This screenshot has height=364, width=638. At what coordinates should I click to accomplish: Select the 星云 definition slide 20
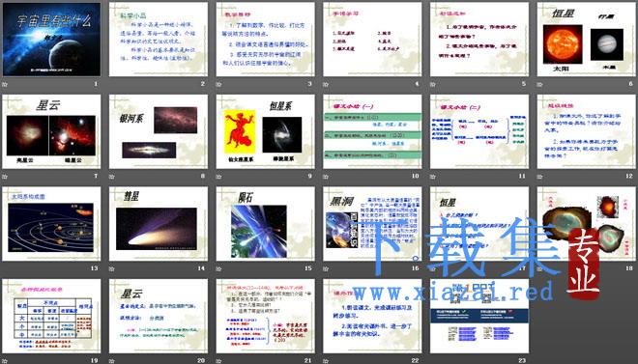pyautogui.click(x=159, y=316)
